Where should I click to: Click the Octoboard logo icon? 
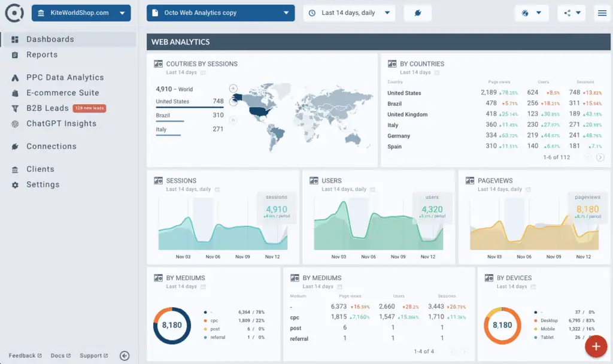tap(13, 13)
